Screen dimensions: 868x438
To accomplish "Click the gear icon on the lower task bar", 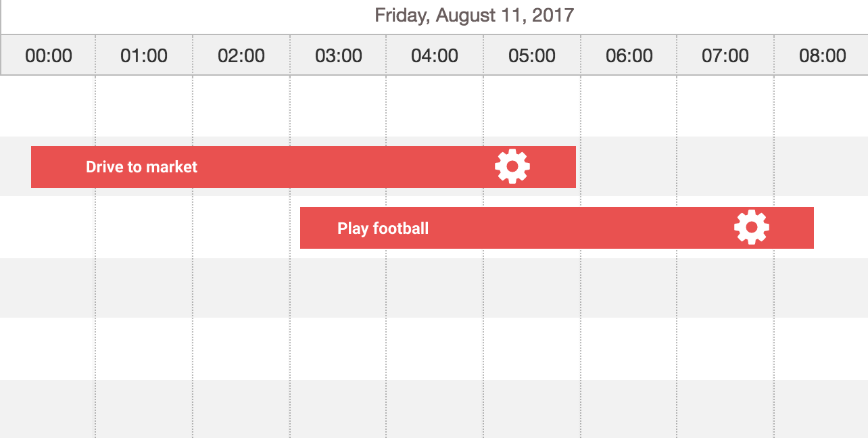I will [750, 228].
